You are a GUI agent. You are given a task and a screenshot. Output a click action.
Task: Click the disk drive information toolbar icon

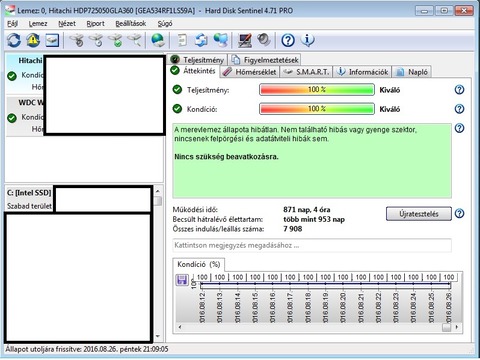coord(52,40)
